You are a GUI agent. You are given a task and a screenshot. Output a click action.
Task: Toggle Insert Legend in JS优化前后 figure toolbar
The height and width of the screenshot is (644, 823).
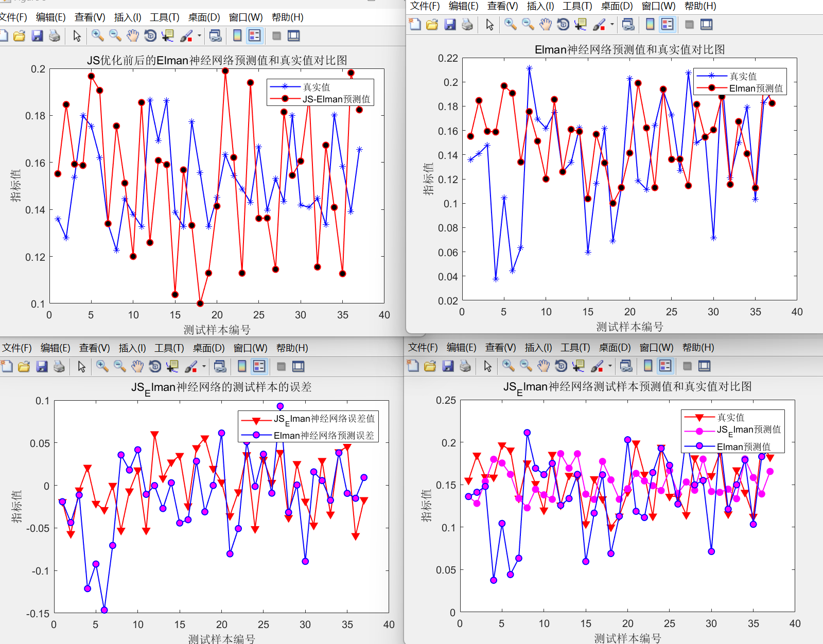[x=254, y=35]
